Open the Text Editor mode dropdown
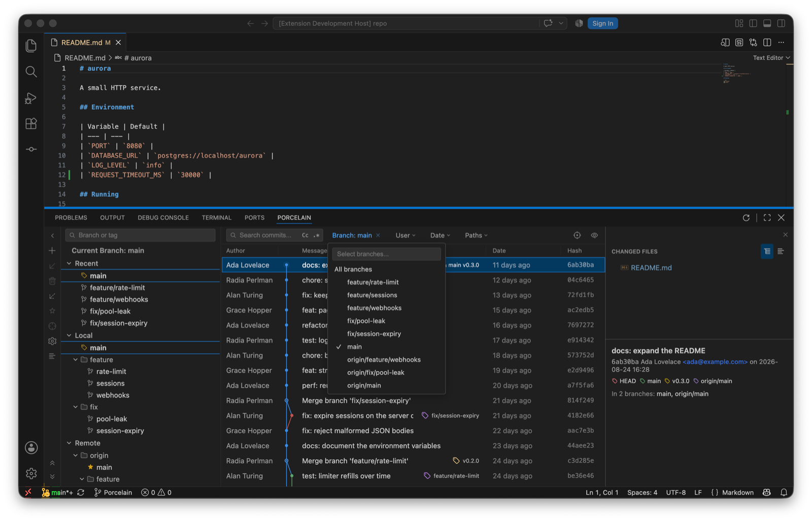 pos(771,58)
